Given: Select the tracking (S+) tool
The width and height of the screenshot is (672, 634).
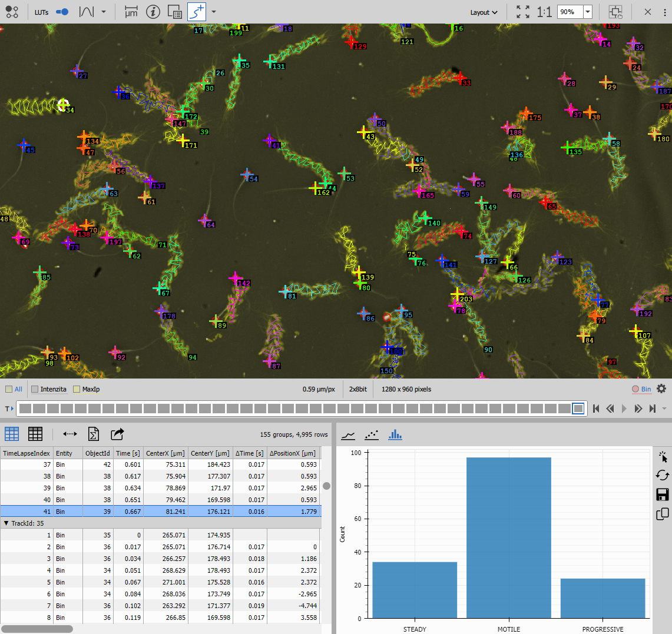Looking at the screenshot, I should tap(196, 12).
